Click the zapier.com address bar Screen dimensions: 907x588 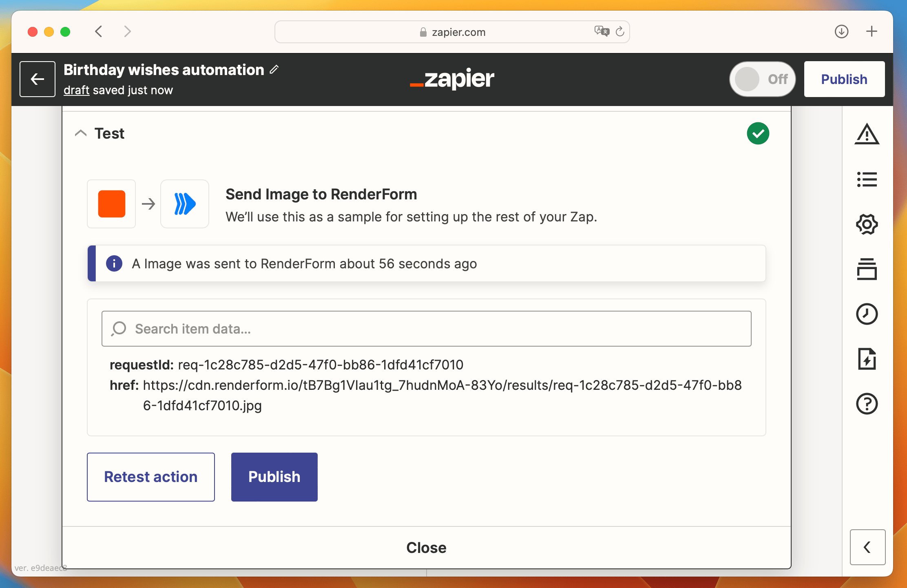tap(452, 32)
